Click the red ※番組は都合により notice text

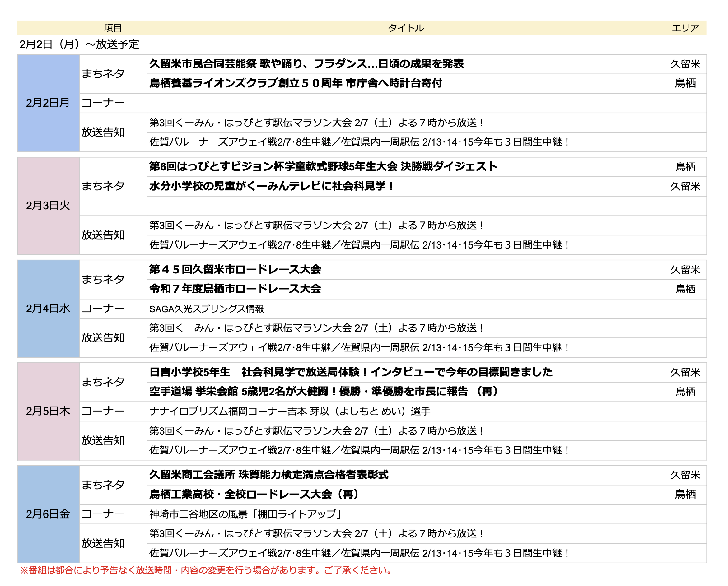tap(207, 570)
